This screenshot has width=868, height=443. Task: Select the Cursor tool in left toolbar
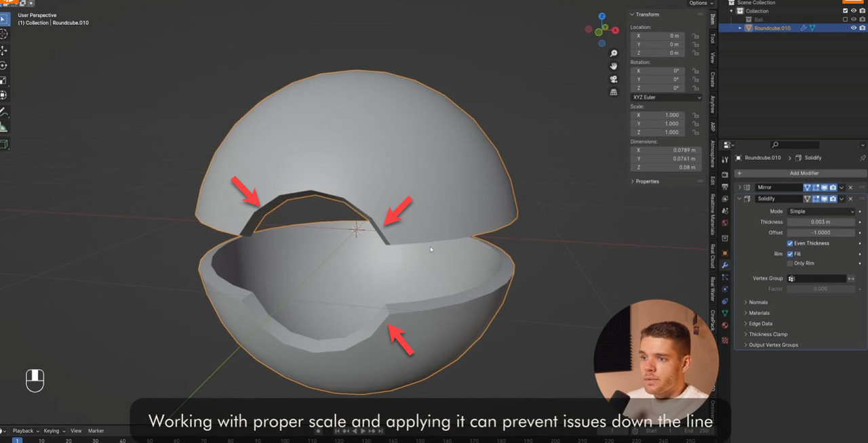coord(3,34)
